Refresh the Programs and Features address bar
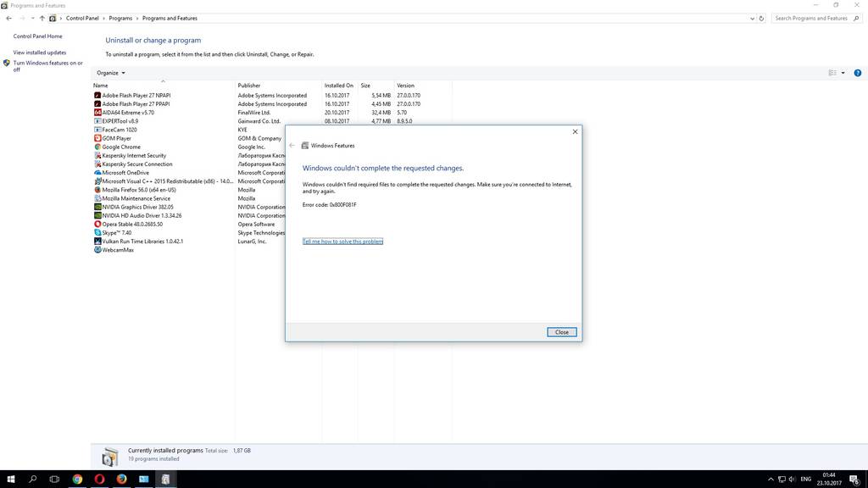Image resolution: width=868 pixels, height=488 pixels. (x=761, y=19)
